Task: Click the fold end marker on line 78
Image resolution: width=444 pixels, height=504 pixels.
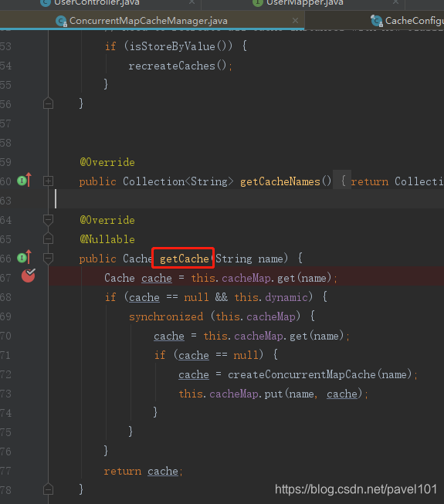Action: tap(48, 489)
